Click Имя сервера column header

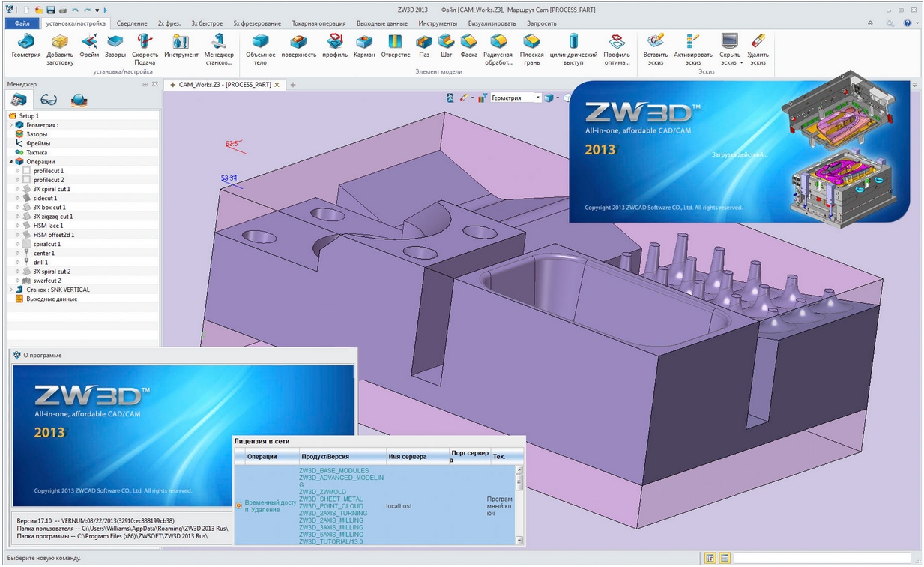pyautogui.click(x=417, y=456)
